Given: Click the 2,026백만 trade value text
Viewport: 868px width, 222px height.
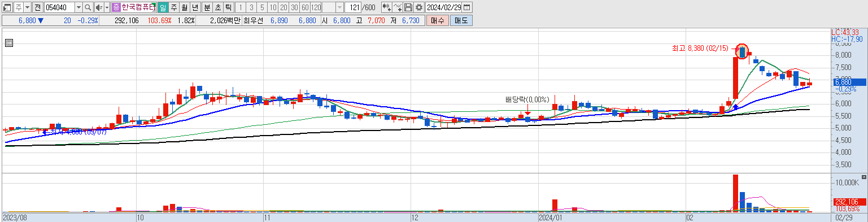Looking at the screenshot, I should click(225, 20).
